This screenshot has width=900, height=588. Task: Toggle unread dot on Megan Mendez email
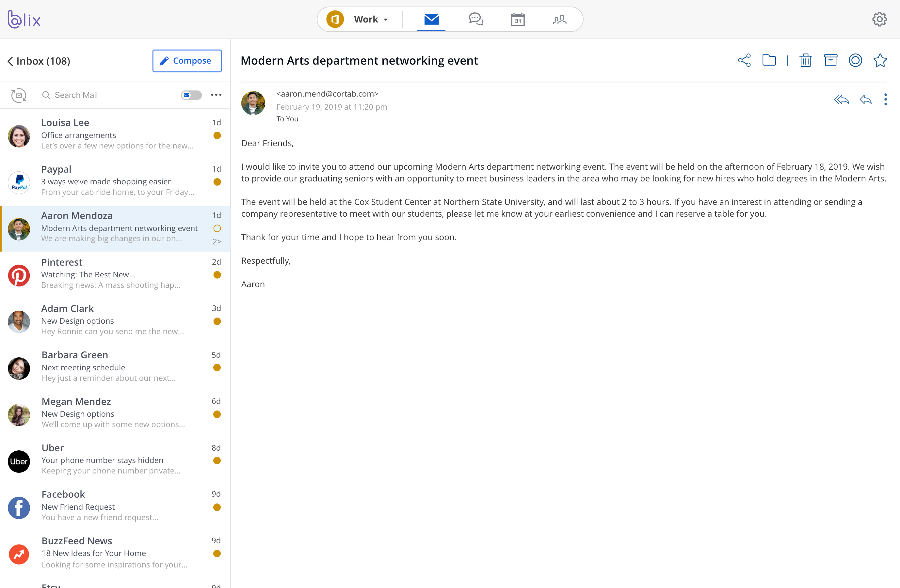coord(217,414)
